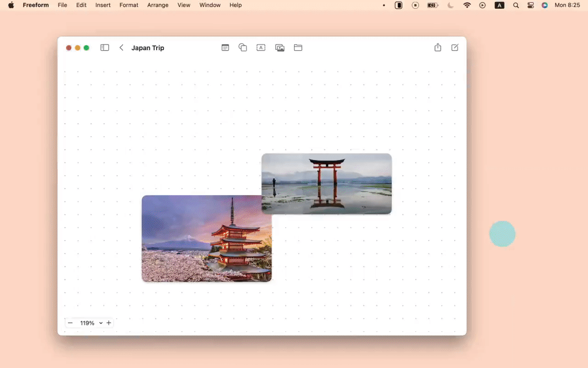Toggle Focus mode moon icon
Screen dimensions: 588x368
click(450, 6)
